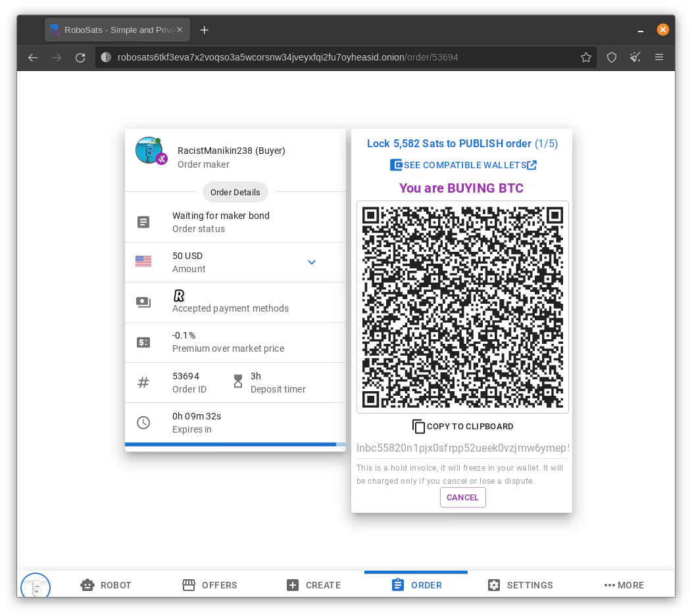Open the browser hamburger menu

659,57
